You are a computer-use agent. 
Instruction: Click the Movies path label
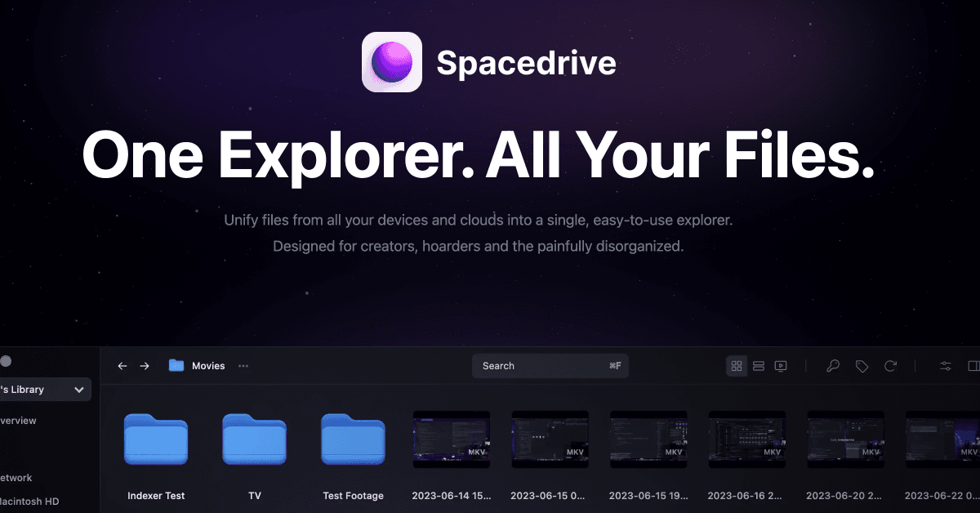208,366
